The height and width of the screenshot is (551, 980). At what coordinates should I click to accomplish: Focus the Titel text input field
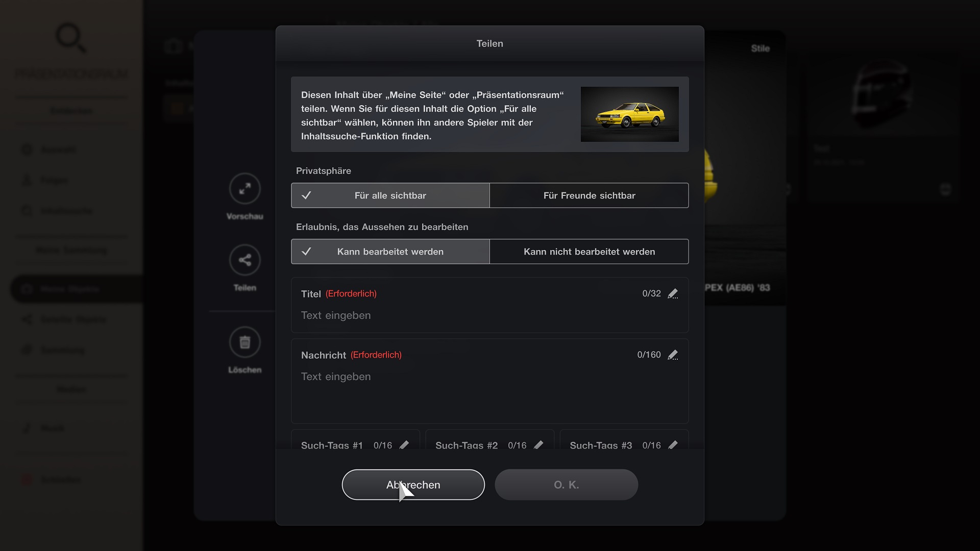click(489, 305)
